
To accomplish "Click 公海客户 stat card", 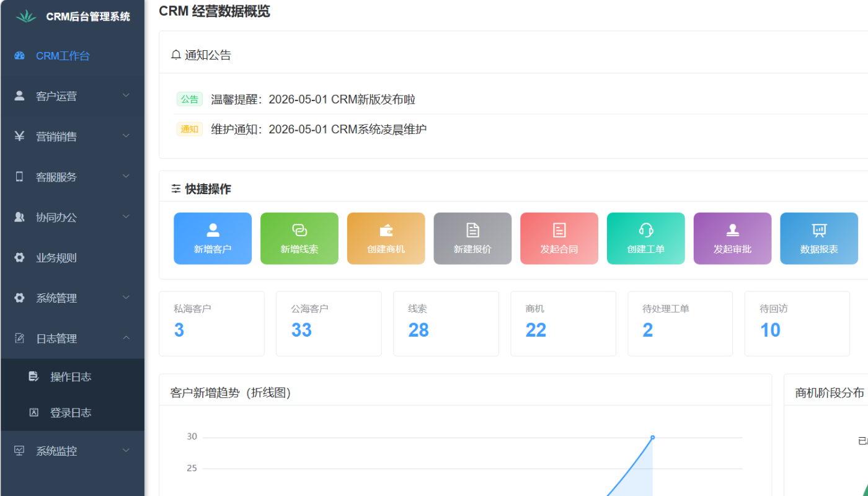I will click(329, 324).
